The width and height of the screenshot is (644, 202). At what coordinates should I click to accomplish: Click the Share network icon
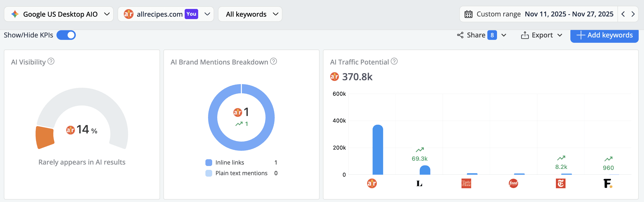460,35
